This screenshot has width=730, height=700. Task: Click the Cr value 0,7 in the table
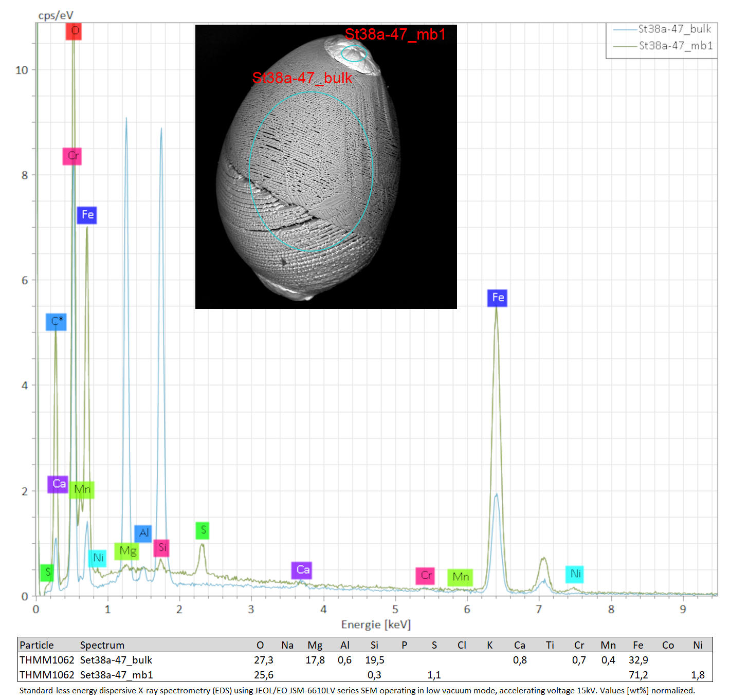coord(579,660)
